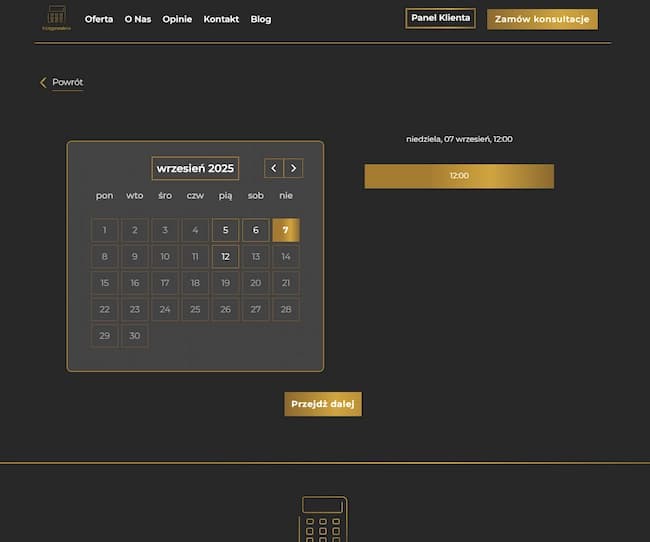Go to Opinie section
This screenshot has width=650, height=542.
(x=177, y=19)
